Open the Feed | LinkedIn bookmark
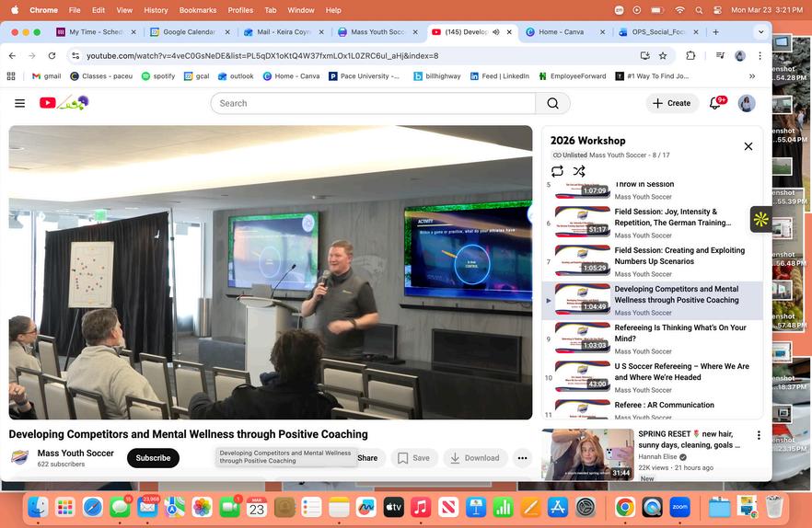 point(500,76)
